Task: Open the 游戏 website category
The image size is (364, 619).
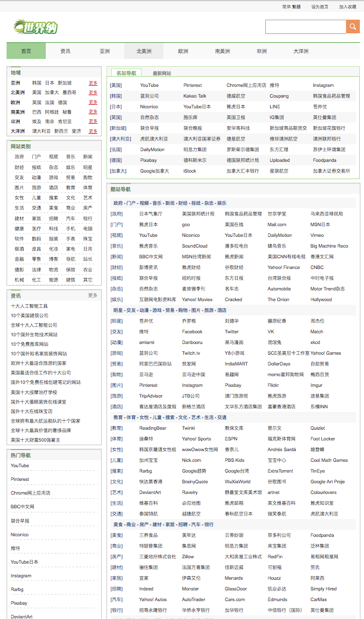Action: 54,177
